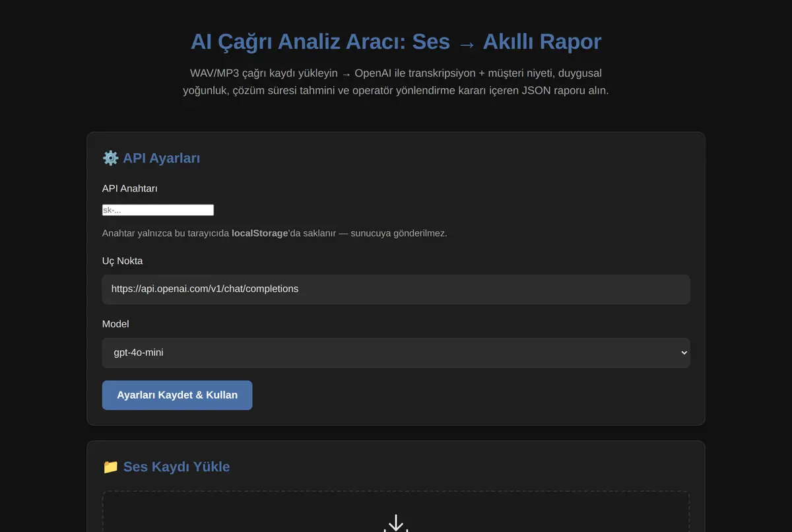Click the API key input field

pyautogui.click(x=158, y=210)
